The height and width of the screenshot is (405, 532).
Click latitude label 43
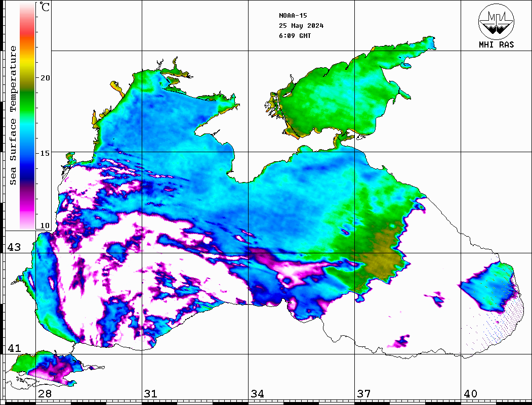click(x=14, y=247)
